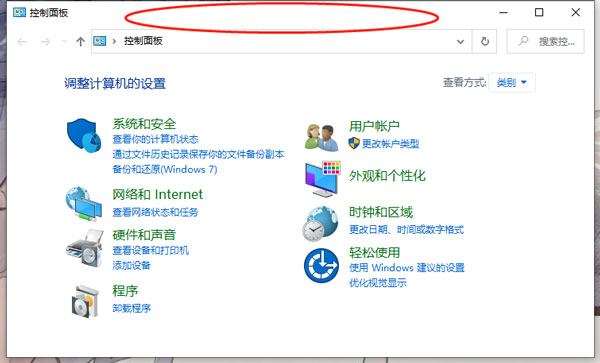Click the UAC shield next to 更改帐户类型
Viewport: 600px width, 363px height.
(x=354, y=143)
